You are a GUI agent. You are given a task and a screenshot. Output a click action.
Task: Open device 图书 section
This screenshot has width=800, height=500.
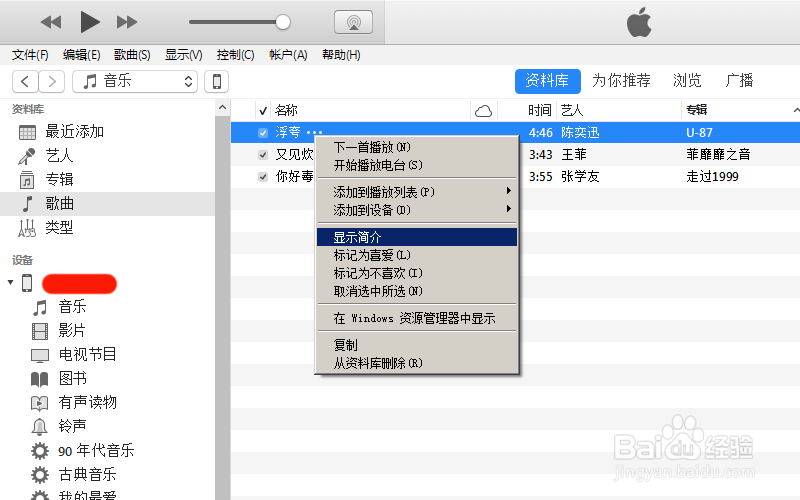72,379
